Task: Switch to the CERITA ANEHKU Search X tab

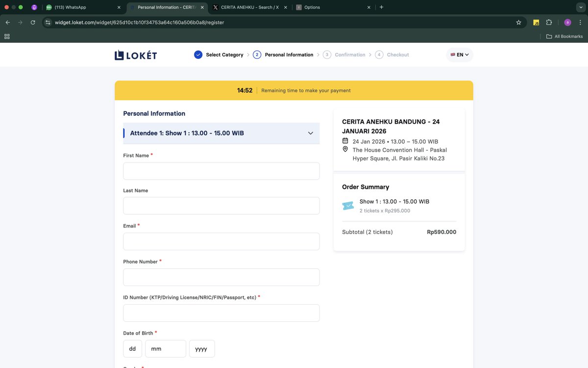Action: pyautogui.click(x=249, y=7)
